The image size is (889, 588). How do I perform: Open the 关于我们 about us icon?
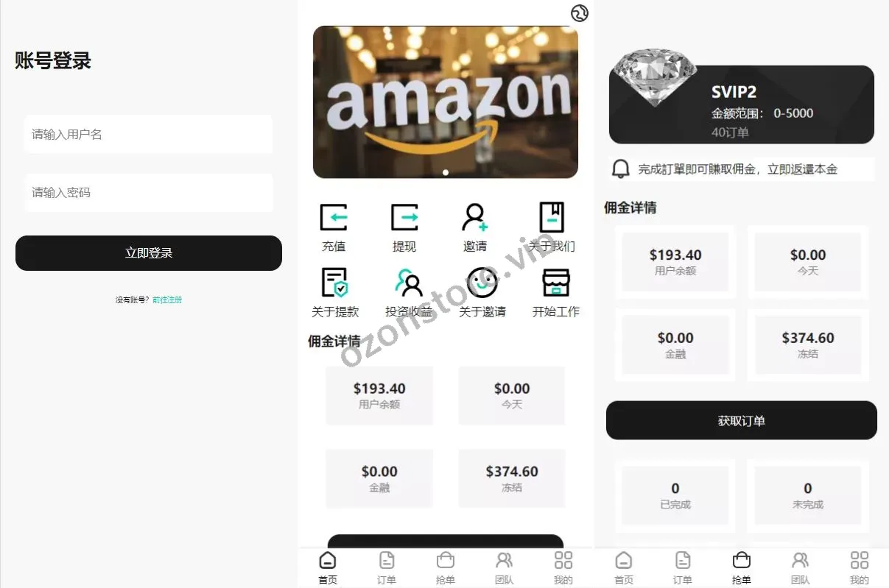pos(552,218)
